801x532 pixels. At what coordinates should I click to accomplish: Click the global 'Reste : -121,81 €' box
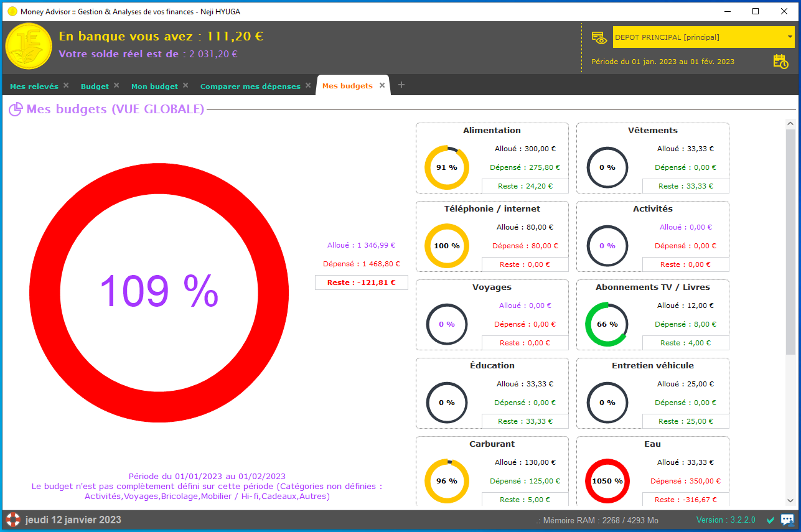(x=361, y=282)
